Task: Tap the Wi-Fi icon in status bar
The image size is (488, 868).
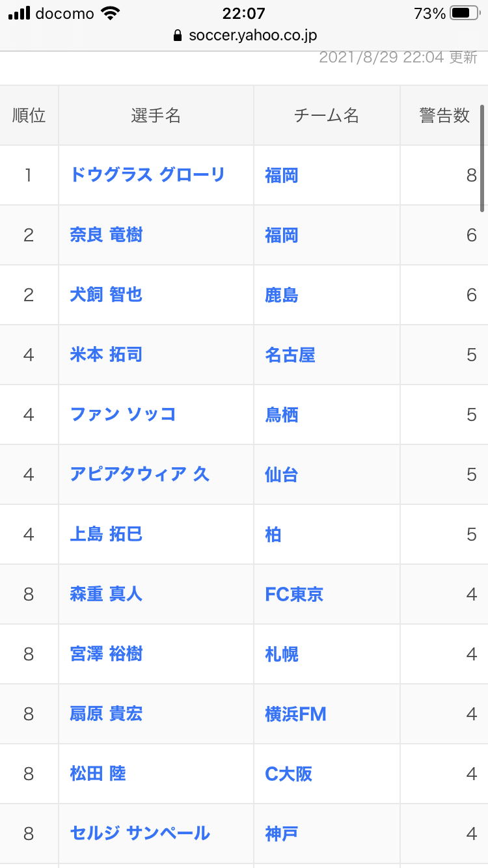Action: click(111, 13)
